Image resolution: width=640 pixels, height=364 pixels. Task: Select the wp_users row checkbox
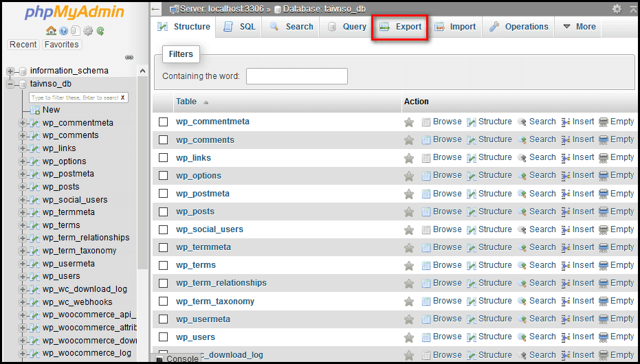coord(164,337)
